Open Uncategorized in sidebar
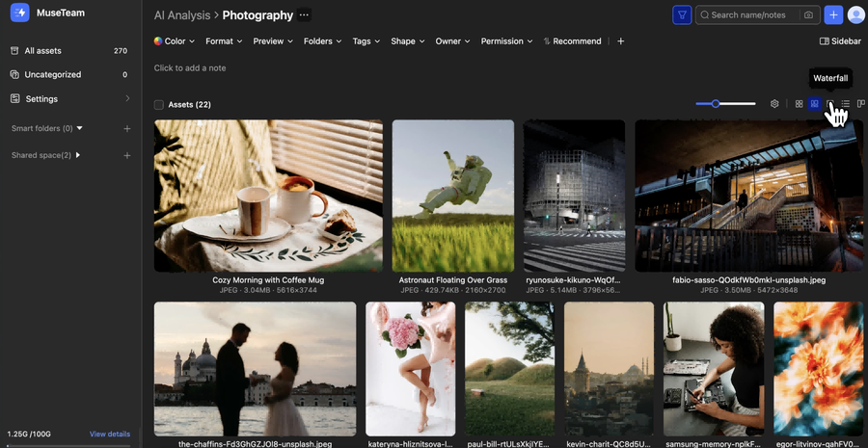Screen dimensions: 868x448 point(52,74)
